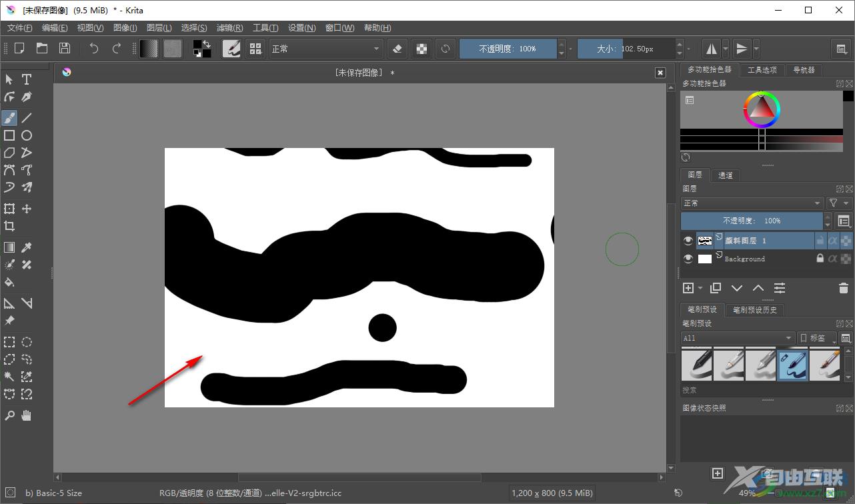
Task: Open brush editor button in toolbar
Action: (231, 49)
